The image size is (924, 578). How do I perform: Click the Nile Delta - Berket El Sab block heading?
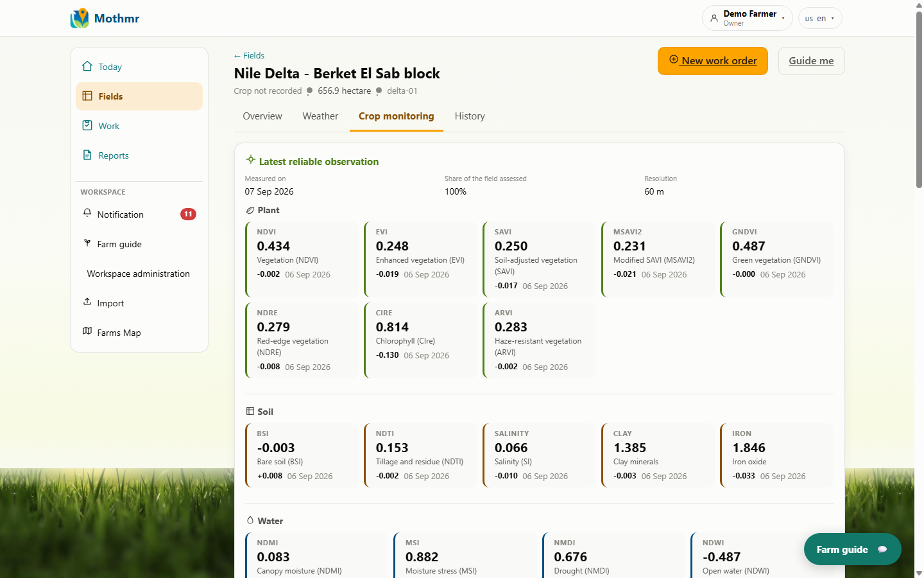coord(337,73)
